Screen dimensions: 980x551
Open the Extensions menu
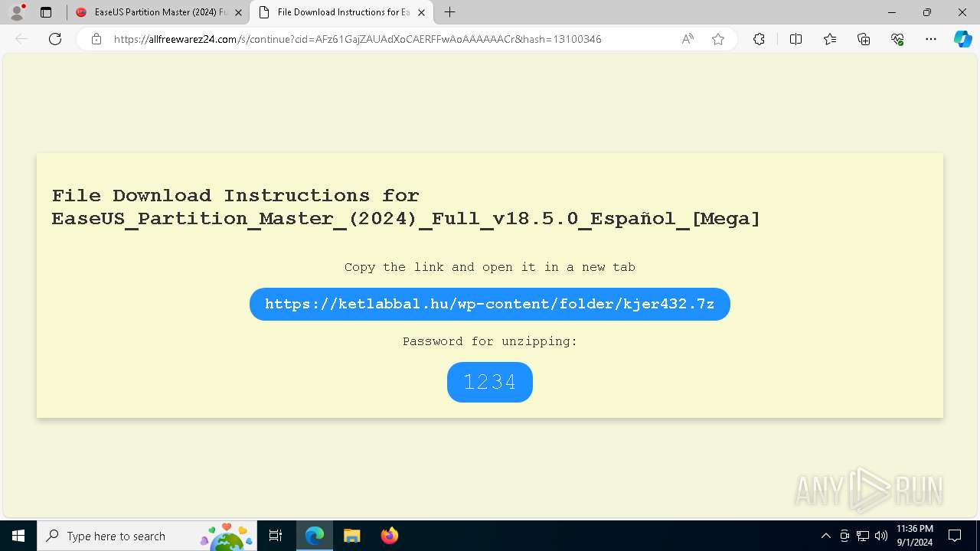[759, 39]
